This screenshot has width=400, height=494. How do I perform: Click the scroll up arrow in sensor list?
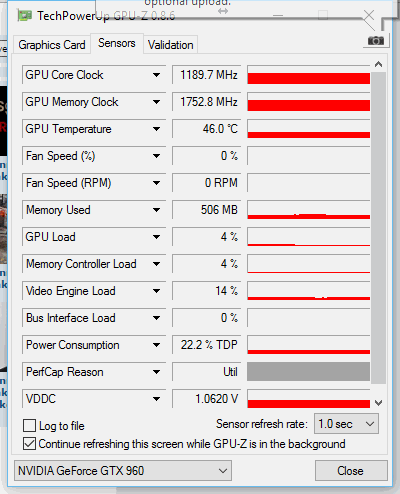(378, 64)
